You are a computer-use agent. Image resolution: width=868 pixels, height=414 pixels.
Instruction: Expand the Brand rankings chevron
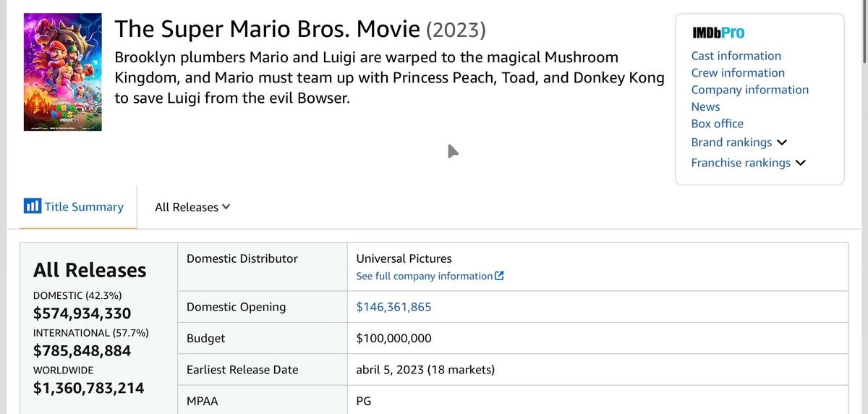click(x=782, y=143)
